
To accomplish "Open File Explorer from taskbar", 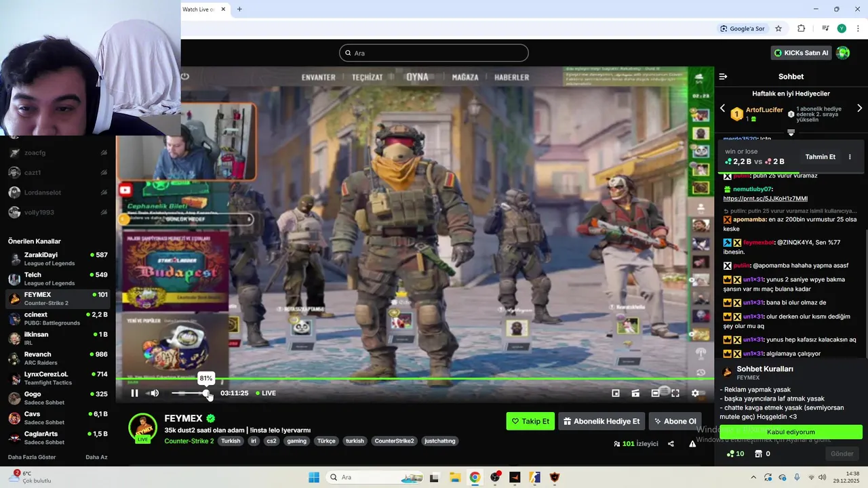I will click(x=455, y=477).
